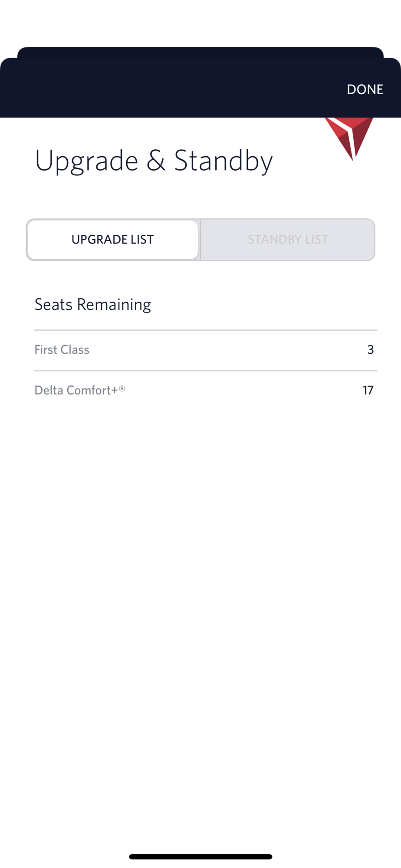
Task: Tap the Delta Comfort+ row
Action: click(206, 391)
